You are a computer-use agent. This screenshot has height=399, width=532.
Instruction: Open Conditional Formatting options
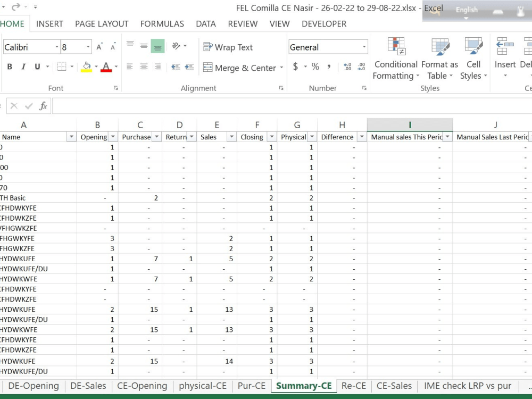coord(396,59)
